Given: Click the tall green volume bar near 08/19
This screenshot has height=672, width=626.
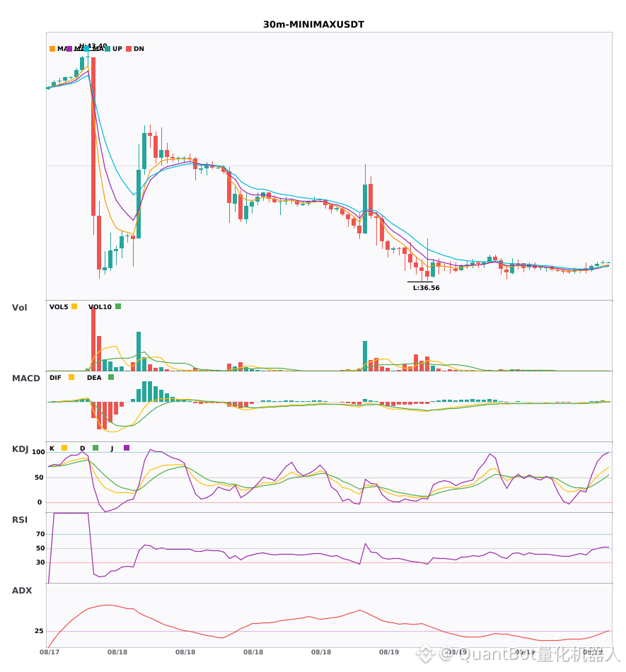Looking at the screenshot, I should (365, 356).
